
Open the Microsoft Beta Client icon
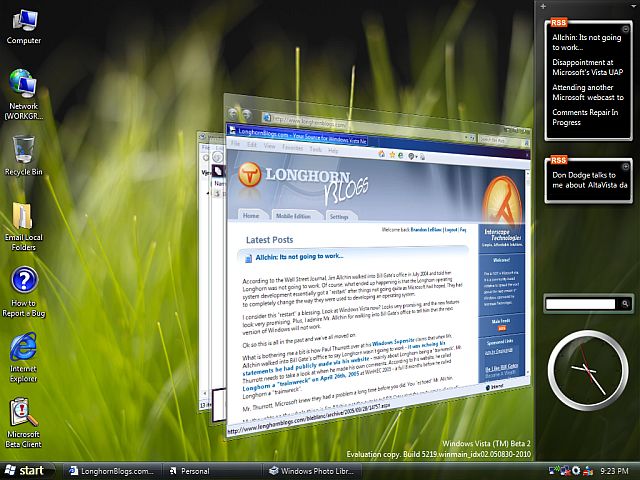point(23,414)
